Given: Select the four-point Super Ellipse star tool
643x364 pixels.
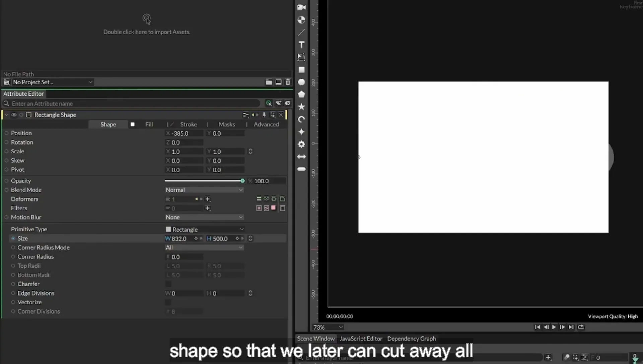Looking at the screenshot, I should tap(301, 132).
